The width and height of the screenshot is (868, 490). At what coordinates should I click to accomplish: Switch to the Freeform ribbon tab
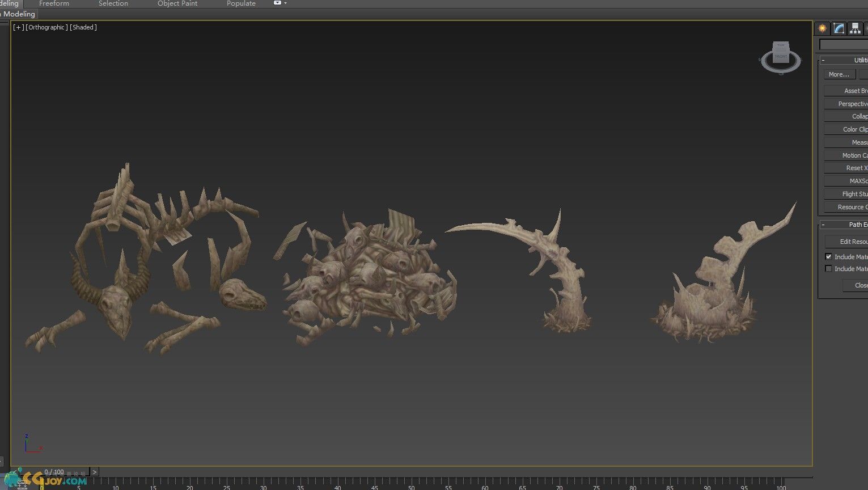[54, 3]
